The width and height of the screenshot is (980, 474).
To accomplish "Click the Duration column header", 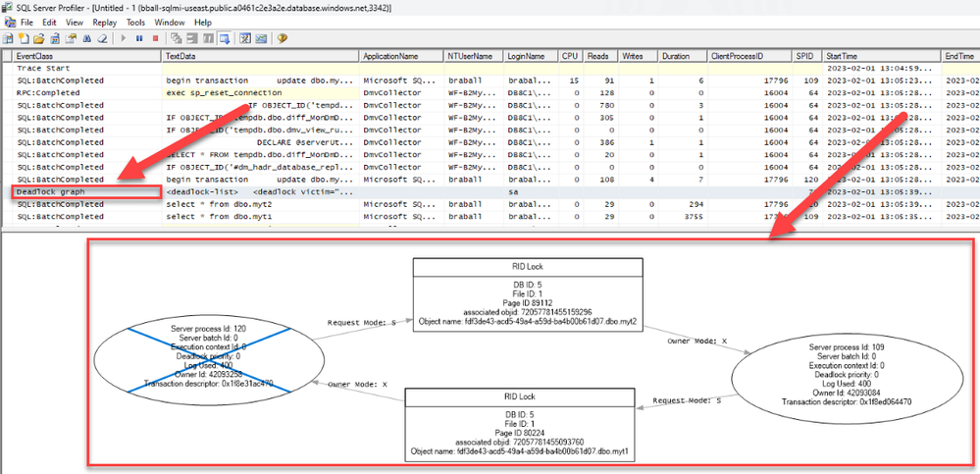I will click(683, 56).
